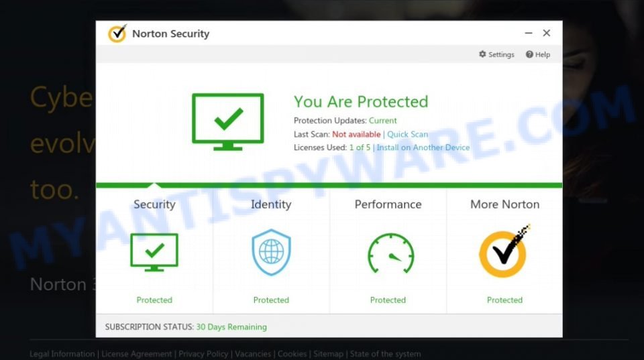Switch to the Identity tab heading
Image resolution: width=644 pixels, height=360 pixels.
[x=271, y=204]
